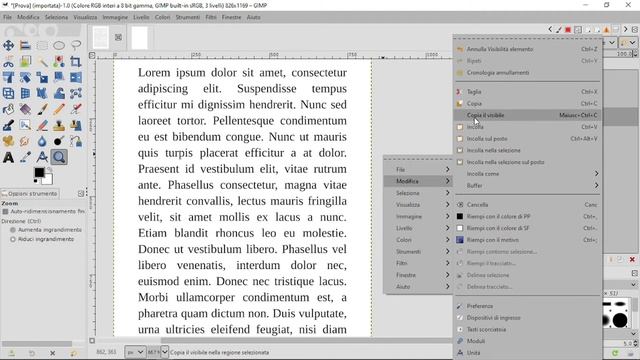Select the Select by Color tool

click(59, 62)
